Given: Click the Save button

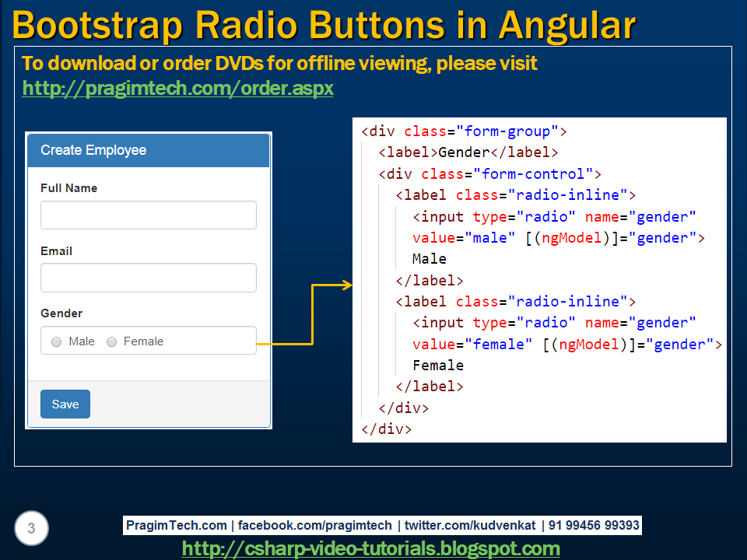Looking at the screenshot, I should (65, 404).
